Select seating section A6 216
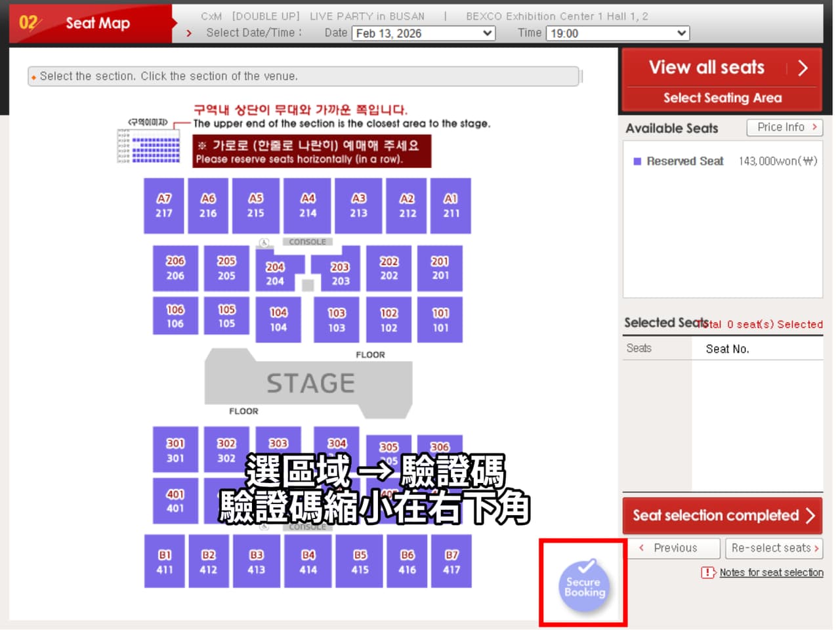The image size is (840, 630). 208,206
